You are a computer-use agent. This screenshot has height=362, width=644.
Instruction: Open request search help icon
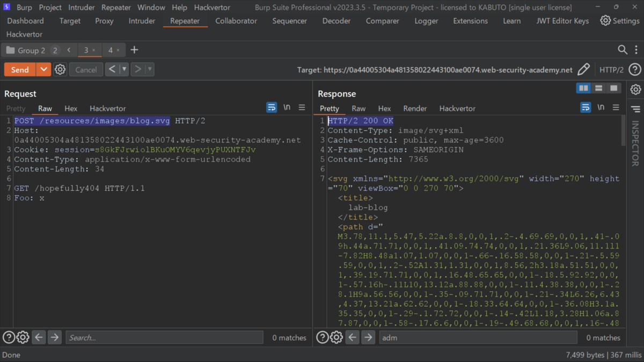9,337
